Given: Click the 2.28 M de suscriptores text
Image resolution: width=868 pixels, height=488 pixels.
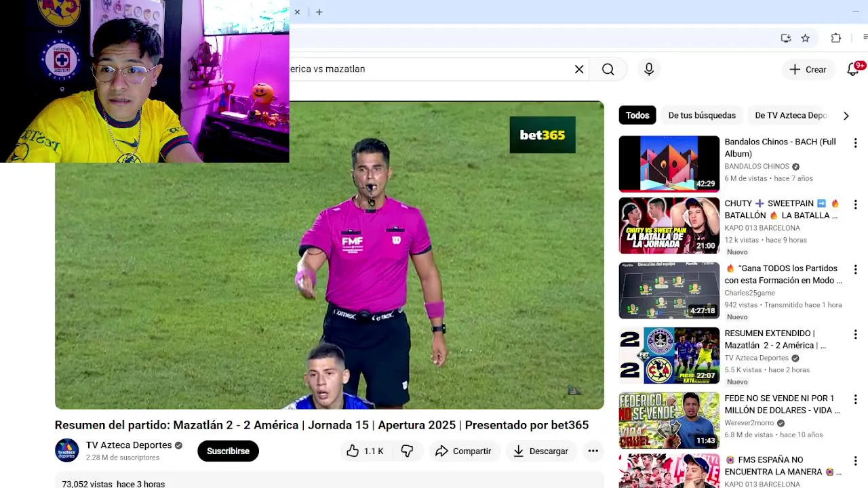Looking at the screenshot, I should [123, 457].
